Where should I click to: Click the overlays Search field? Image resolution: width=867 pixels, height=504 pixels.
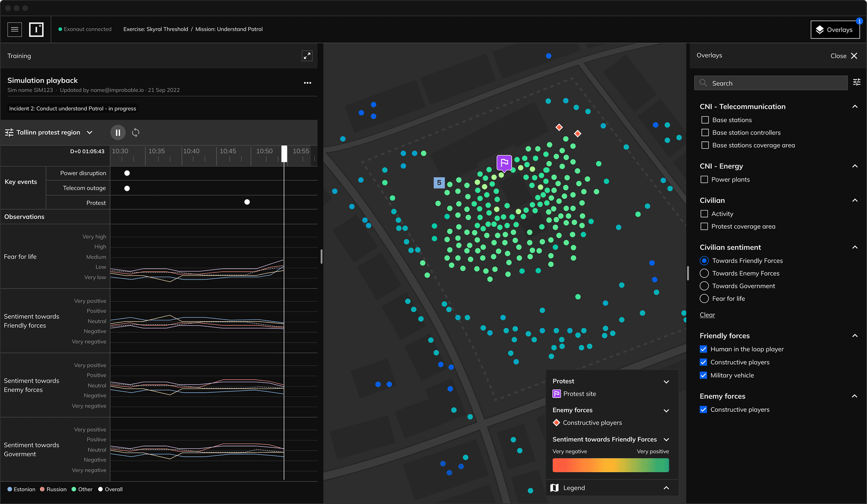(x=770, y=83)
